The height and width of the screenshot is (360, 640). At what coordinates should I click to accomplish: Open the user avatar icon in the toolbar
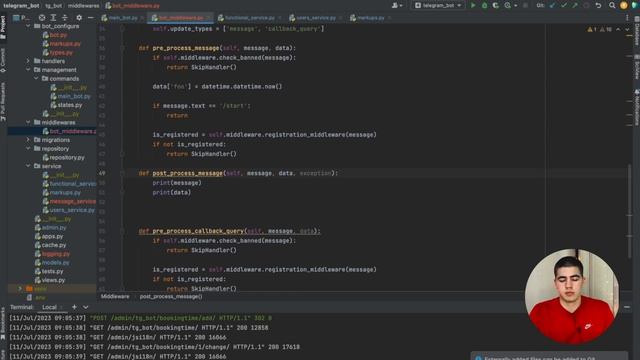click(x=623, y=5)
